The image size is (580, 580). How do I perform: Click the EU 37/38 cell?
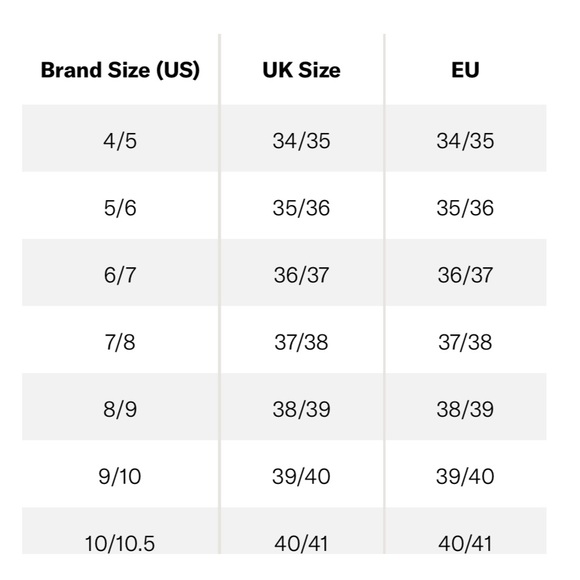pos(465,342)
